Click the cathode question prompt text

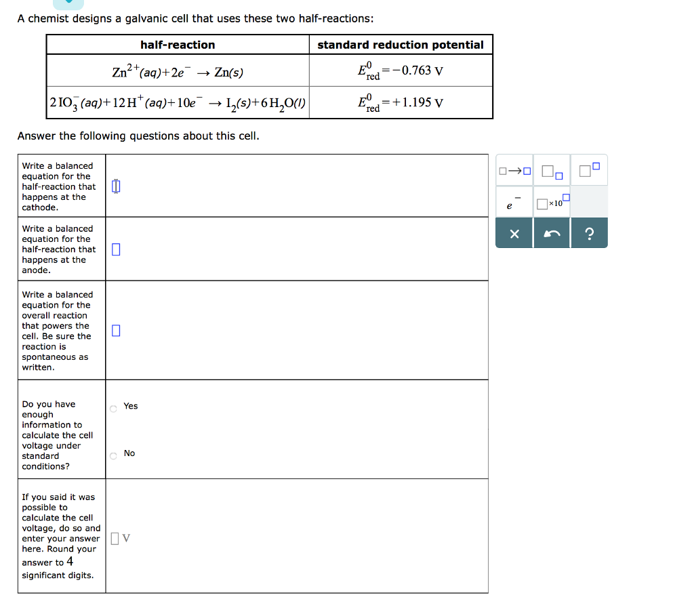tap(59, 186)
